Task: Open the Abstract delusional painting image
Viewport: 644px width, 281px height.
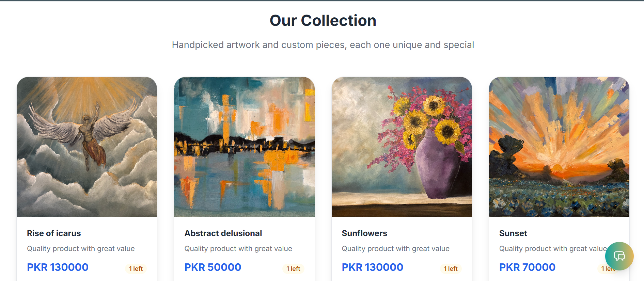Action: tap(244, 147)
